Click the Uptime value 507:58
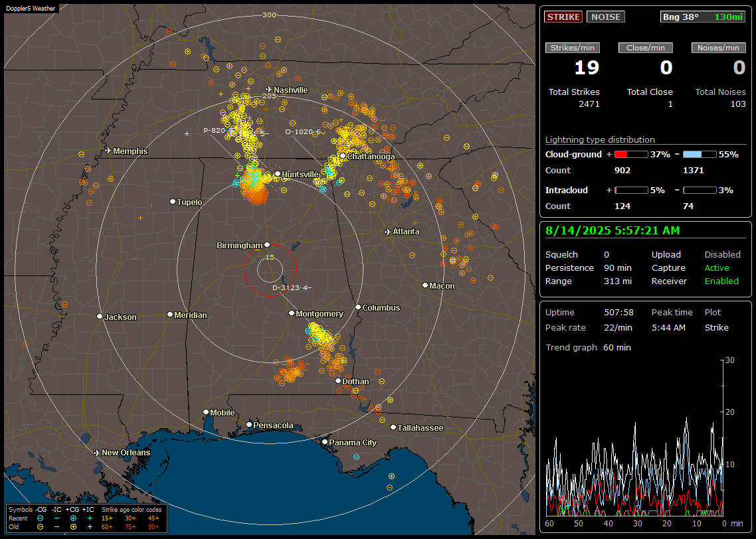The height and width of the screenshot is (539, 756). tap(618, 312)
